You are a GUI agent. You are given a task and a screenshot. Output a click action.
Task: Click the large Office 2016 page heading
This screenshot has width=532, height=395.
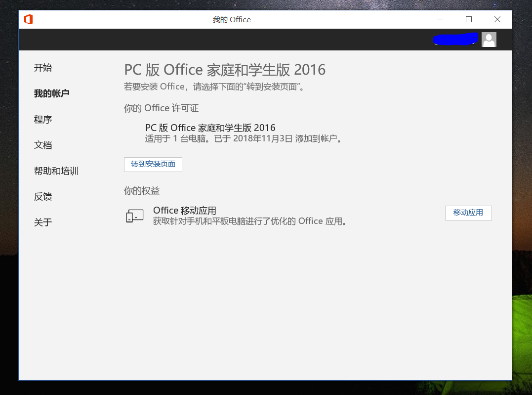point(225,70)
